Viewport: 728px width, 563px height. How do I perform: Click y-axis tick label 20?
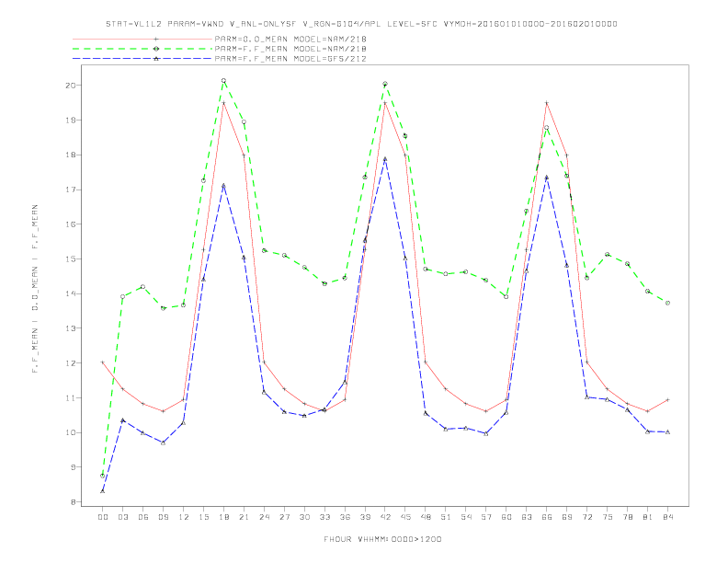(x=71, y=86)
